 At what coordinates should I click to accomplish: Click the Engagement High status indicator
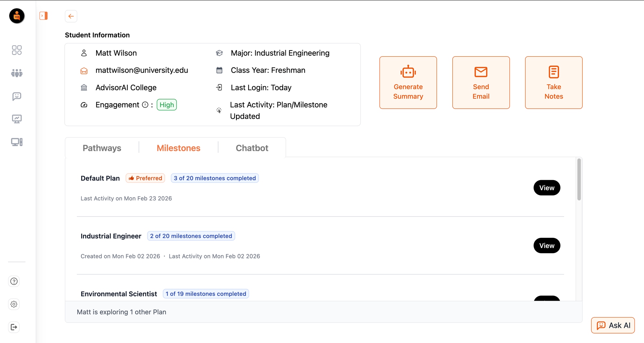point(166,105)
